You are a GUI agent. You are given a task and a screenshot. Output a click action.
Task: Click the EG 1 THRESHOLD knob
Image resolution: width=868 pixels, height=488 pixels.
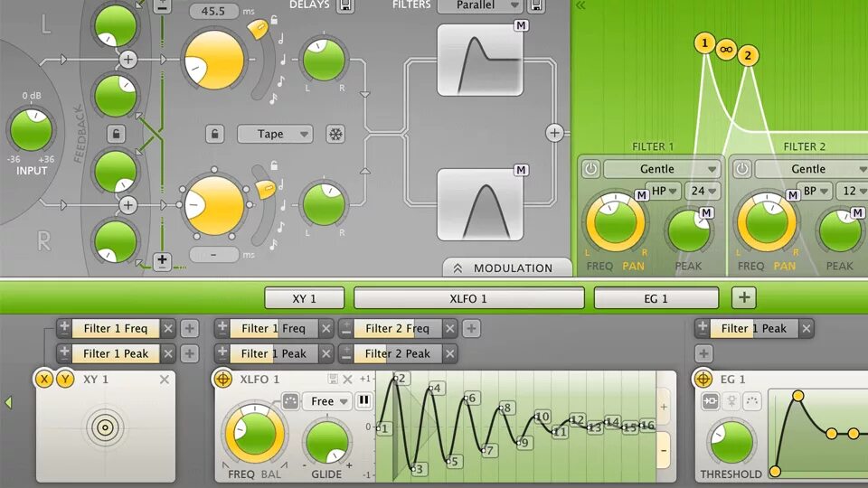[x=731, y=442]
